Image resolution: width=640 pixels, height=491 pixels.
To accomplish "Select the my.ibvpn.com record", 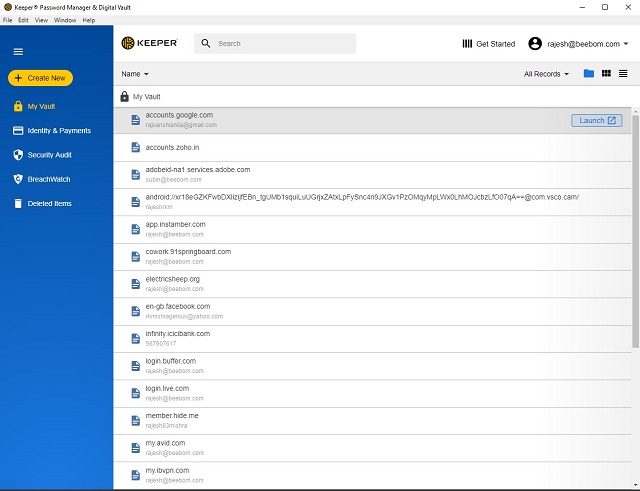I will pyautogui.click(x=372, y=475).
